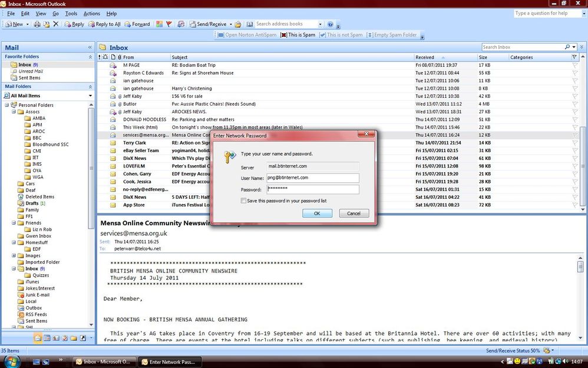Open the Send/Receive dropdown arrow
588x368 pixels.
tap(230, 24)
